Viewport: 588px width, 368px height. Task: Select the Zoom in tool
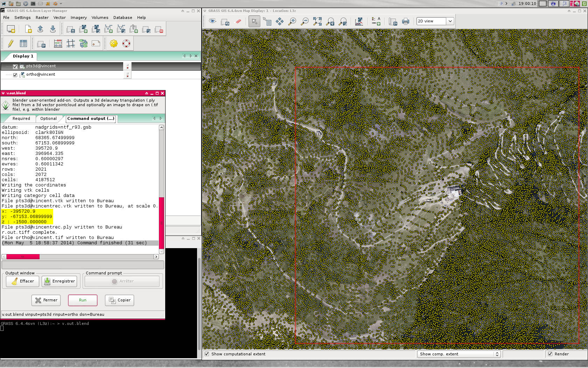(292, 21)
